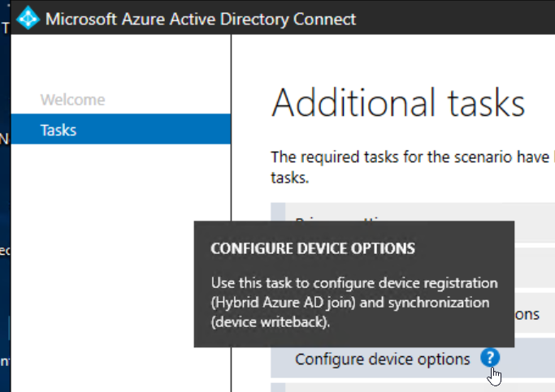Click the "CONFIGURE DEVICE OPTIONS" tooltip title
Image resolution: width=555 pixels, height=392 pixels.
(x=313, y=248)
